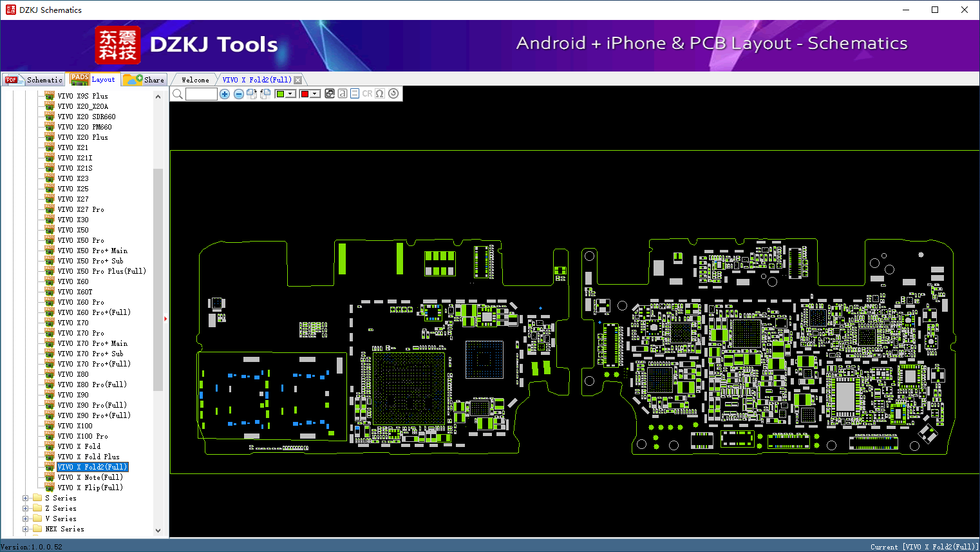The width and height of the screenshot is (980, 552).
Task: Zoom out with the blue minus icon
Action: click(239, 94)
